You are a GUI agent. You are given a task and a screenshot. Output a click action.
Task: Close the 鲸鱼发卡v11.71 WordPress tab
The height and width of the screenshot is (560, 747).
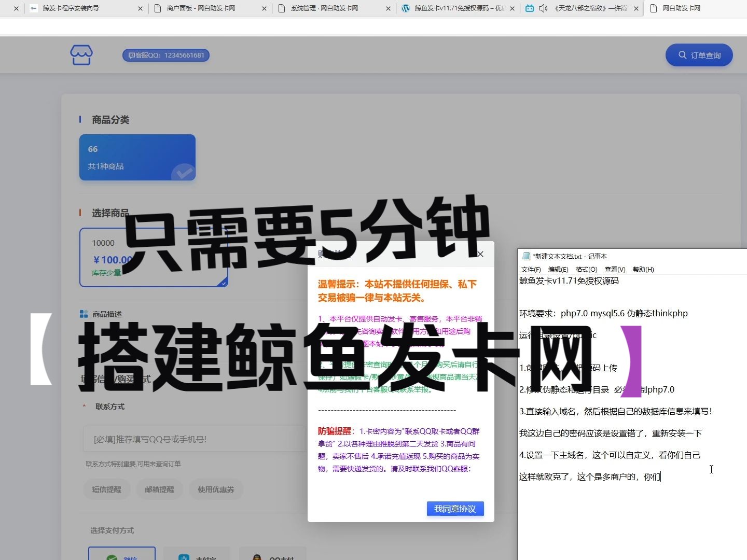pos(513,8)
